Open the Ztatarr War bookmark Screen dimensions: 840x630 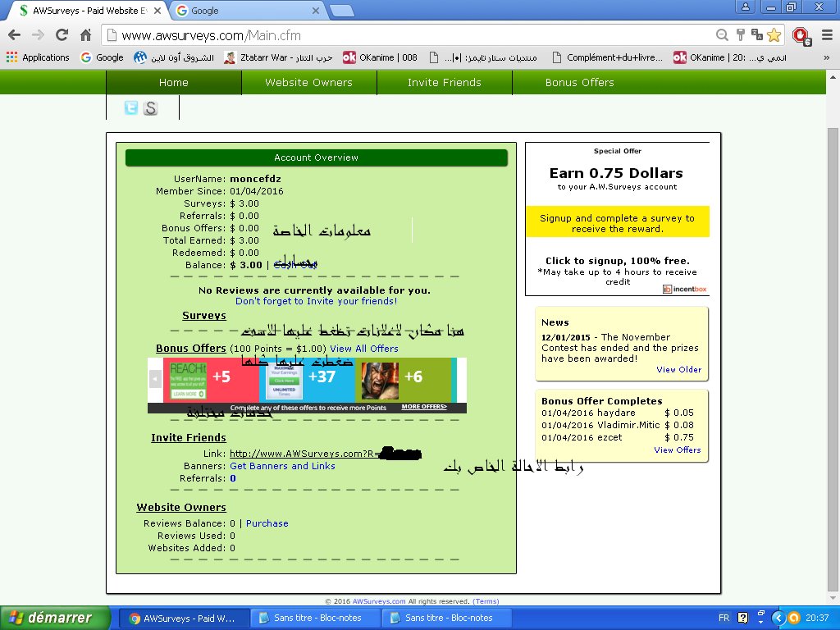[278, 57]
